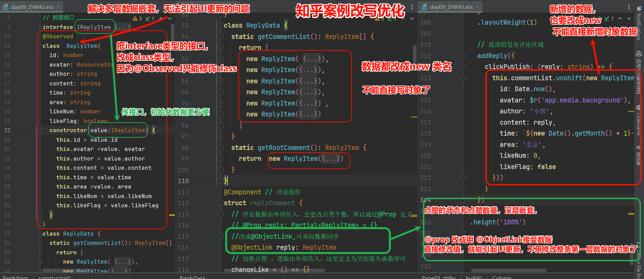Viewport: 644px width, 279px height.
Task: Collapse class ReplyItem at line 13
Action: (x=40, y=46)
